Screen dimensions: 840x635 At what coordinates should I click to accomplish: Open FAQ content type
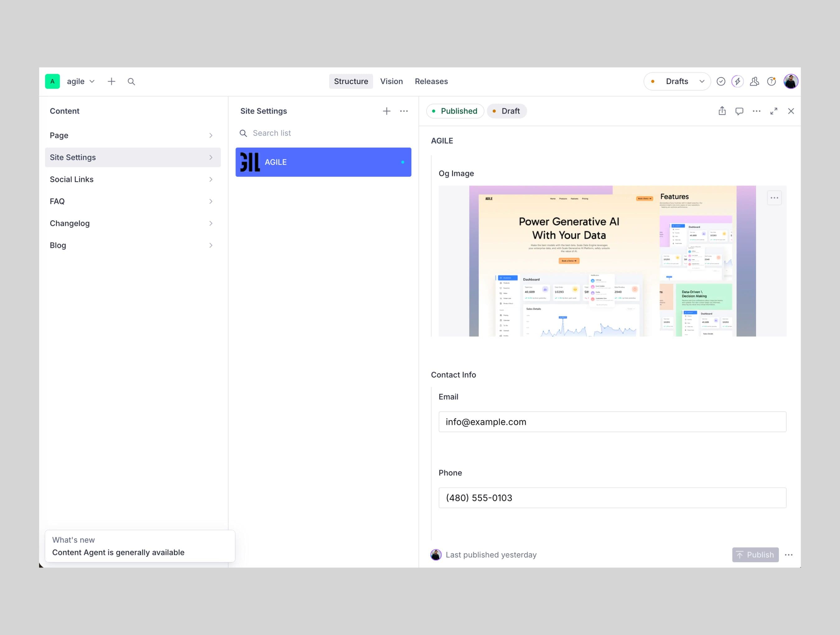coord(133,201)
